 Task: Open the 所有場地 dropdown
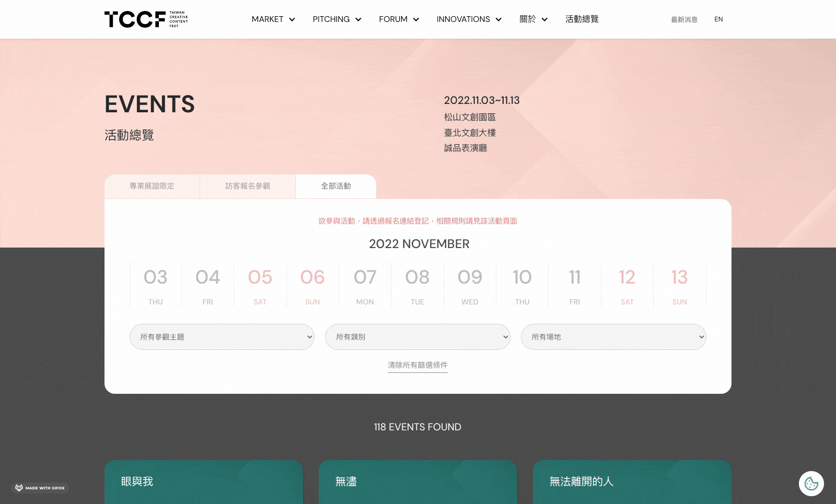[x=613, y=337]
